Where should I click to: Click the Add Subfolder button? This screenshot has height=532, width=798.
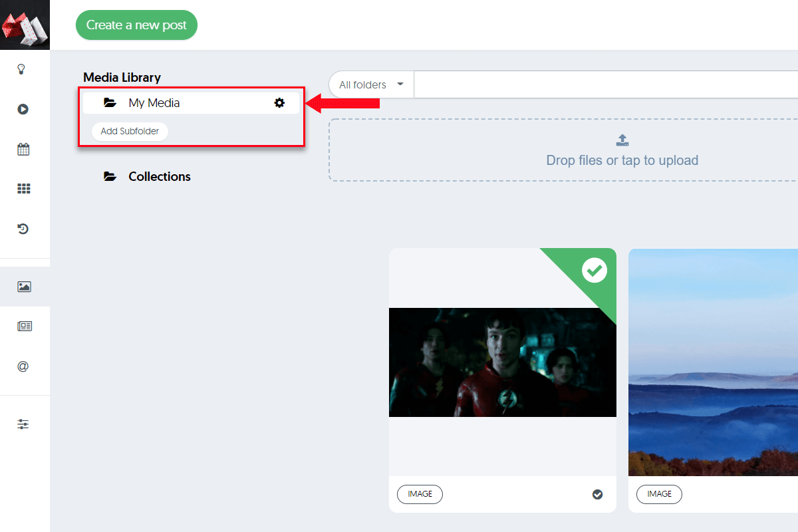[x=130, y=131]
